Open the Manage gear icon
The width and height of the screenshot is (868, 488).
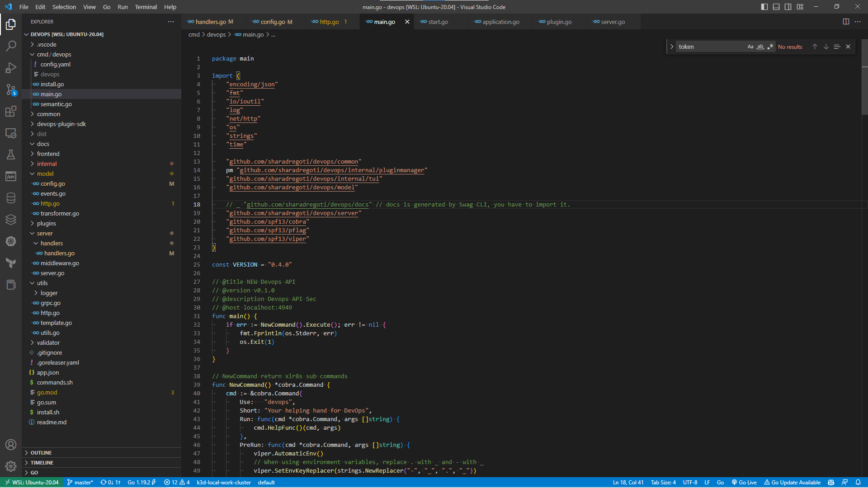click(x=11, y=466)
